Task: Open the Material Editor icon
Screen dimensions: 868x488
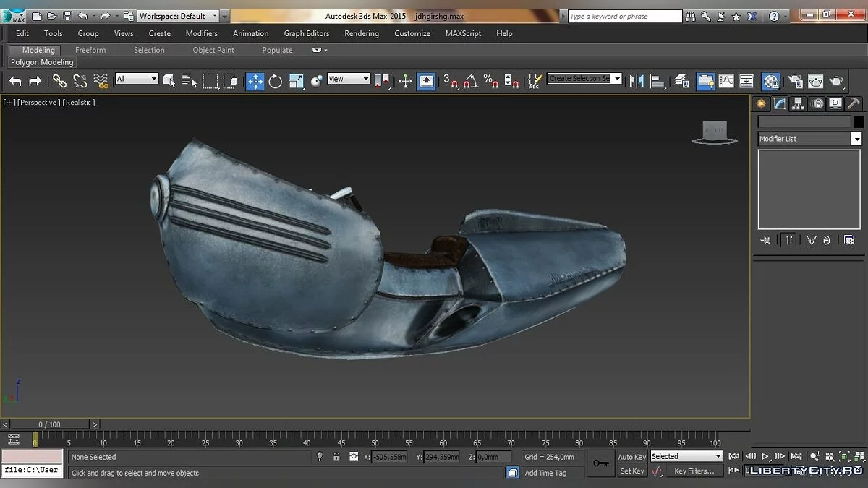Action: pyautogui.click(x=771, y=81)
